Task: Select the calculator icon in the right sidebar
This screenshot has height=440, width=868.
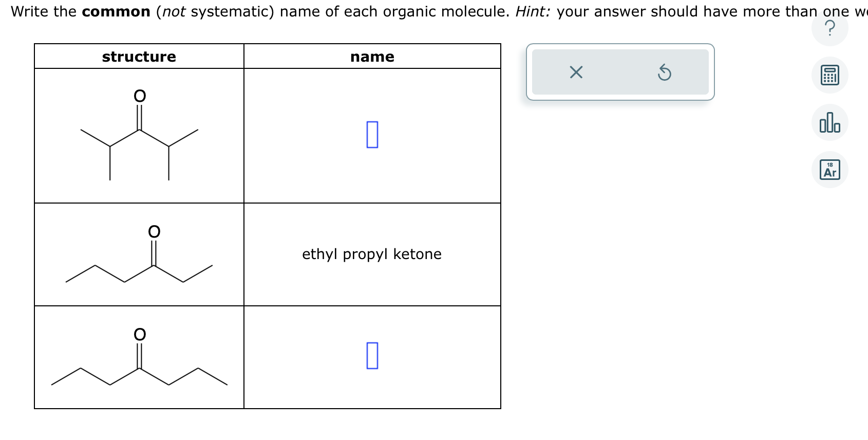Action: pos(831,75)
